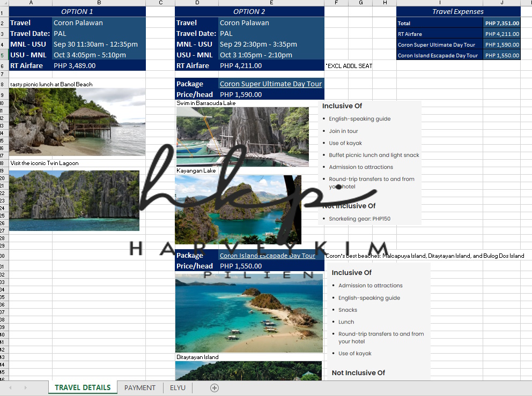This screenshot has height=396, width=532.
Task: Go to next sheet tab arrow
Action: click(x=25, y=387)
